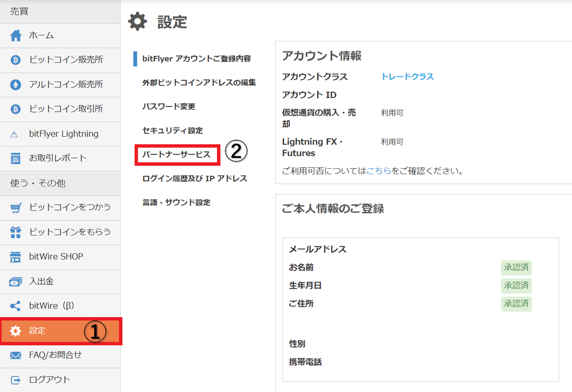Click 承認済 badge for お名前
The width and height of the screenshot is (572, 392).
pos(516,268)
